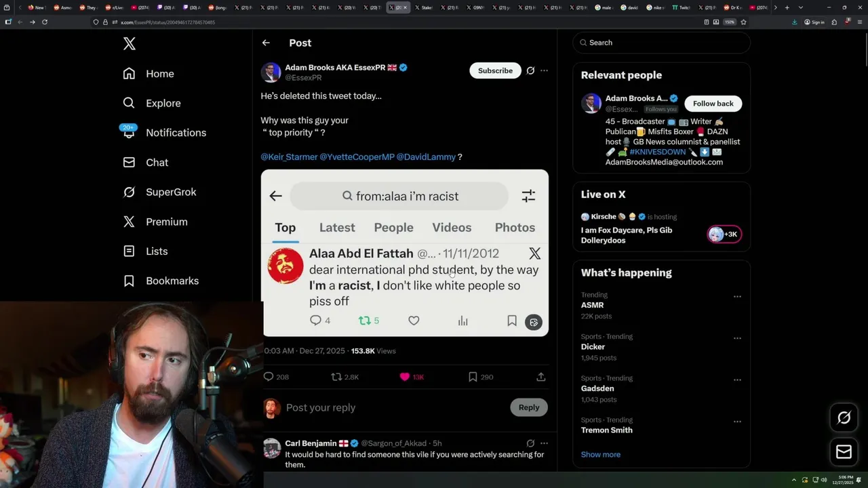Click the 153.8K Views count
This screenshot has width=868, height=488.
pos(373,351)
